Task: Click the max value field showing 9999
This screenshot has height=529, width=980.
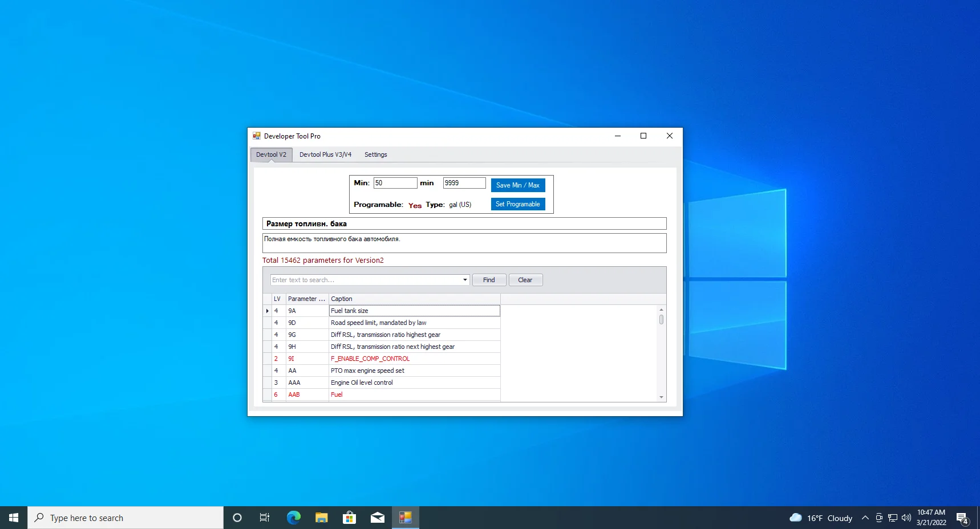Action: pos(464,183)
